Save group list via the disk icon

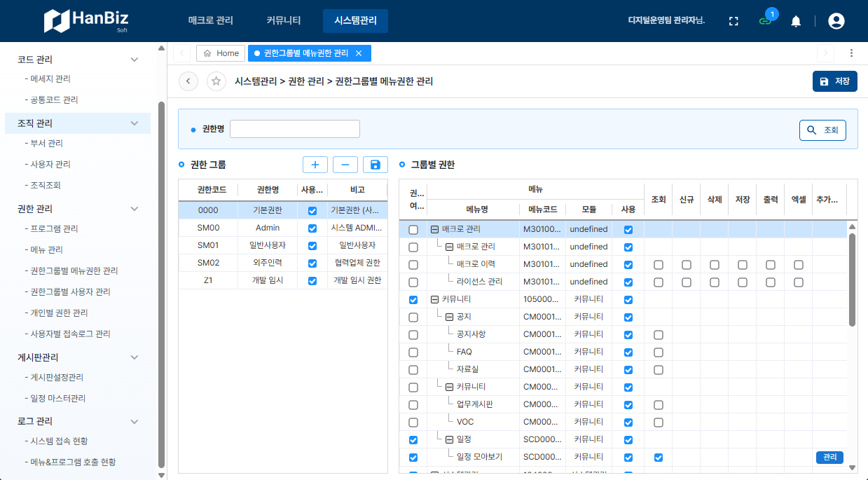(375, 164)
